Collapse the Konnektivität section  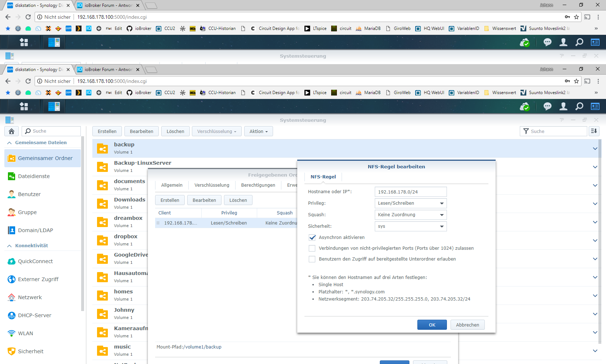pyautogui.click(x=9, y=246)
